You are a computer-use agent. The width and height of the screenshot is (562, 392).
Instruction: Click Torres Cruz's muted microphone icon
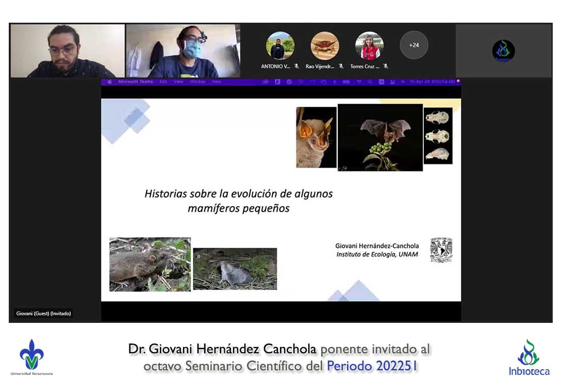point(386,67)
